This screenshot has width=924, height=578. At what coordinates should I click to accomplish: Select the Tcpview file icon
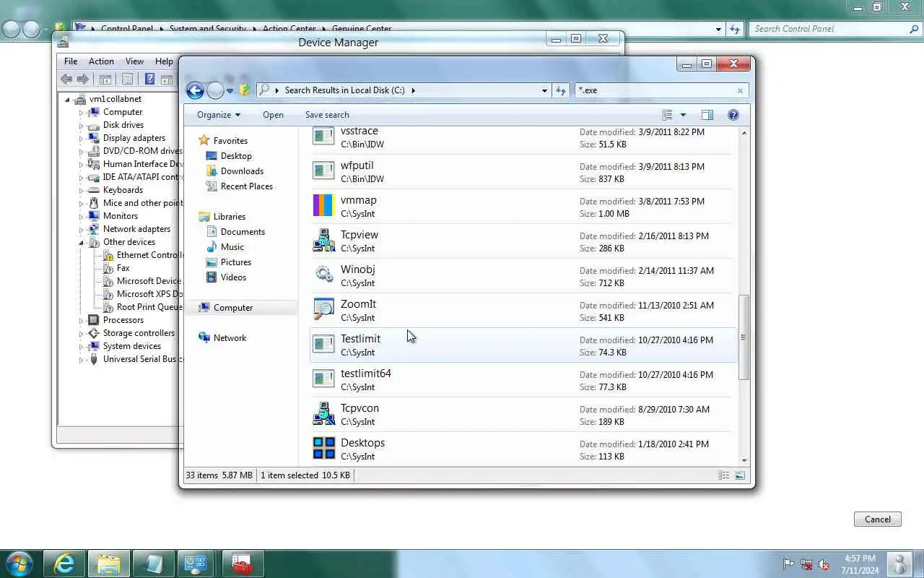pos(323,240)
